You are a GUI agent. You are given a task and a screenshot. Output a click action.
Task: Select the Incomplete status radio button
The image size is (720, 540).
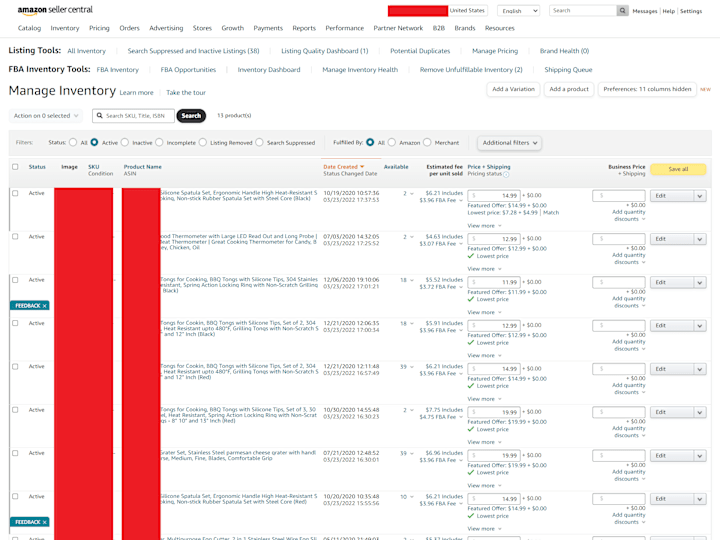tap(159, 142)
